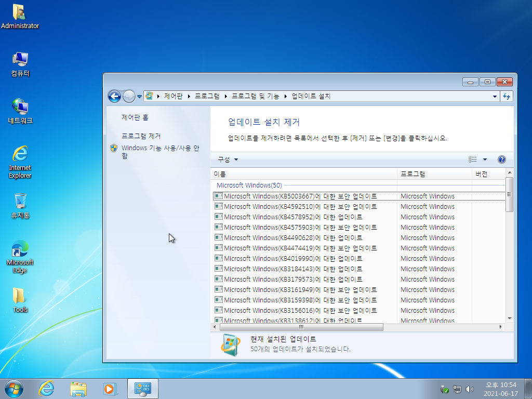Click the KB4592510 update row icon
Screen dimensions: 532x399
point(219,206)
